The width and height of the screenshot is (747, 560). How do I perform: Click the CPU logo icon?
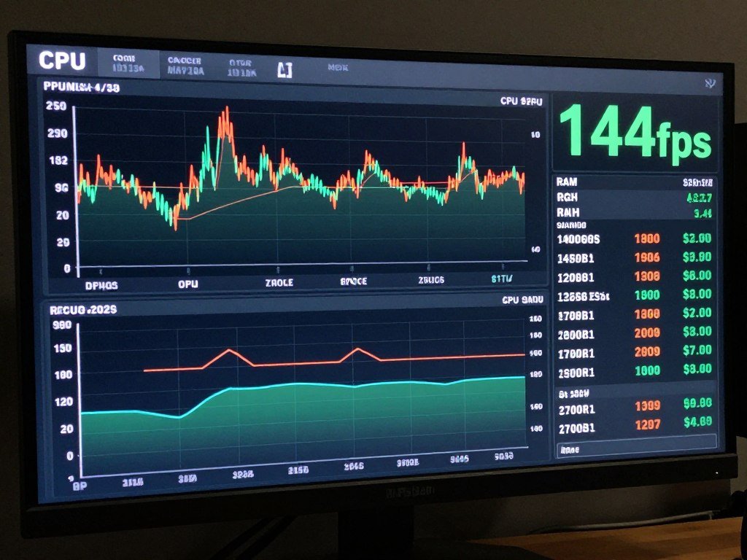coord(61,61)
